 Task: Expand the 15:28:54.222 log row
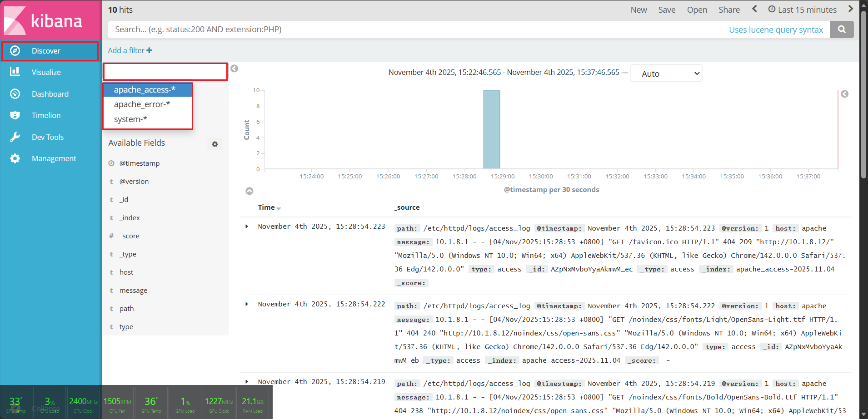tap(247, 304)
